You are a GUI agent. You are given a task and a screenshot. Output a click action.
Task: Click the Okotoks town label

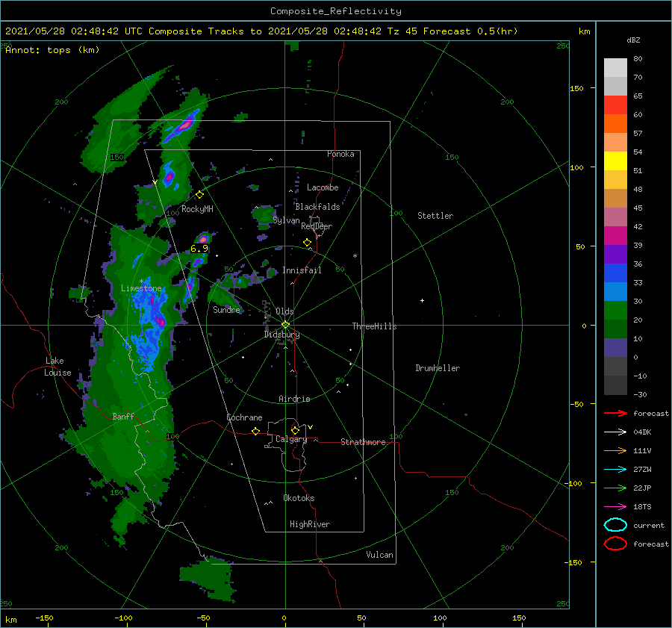pyautogui.click(x=299, y=498)
